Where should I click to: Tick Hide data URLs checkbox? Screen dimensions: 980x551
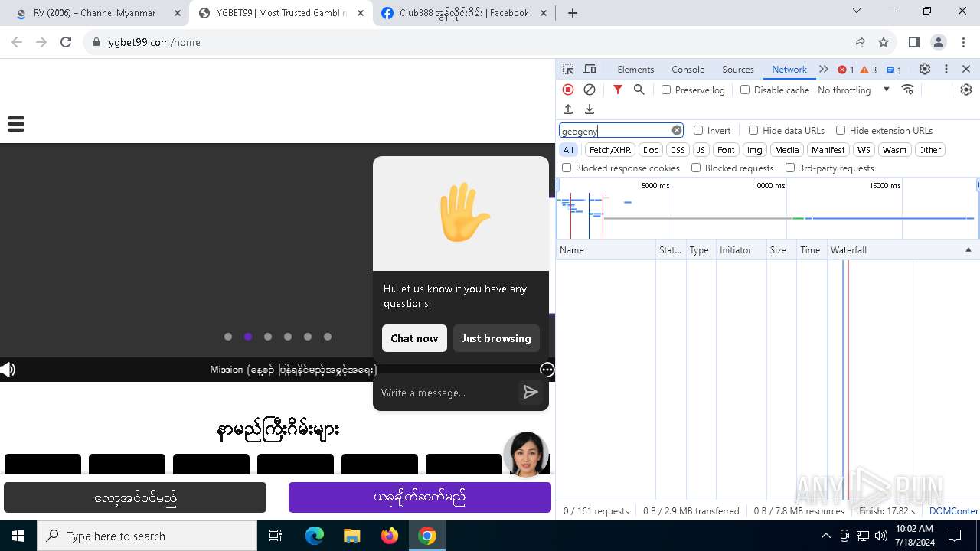tap(753, 130)
